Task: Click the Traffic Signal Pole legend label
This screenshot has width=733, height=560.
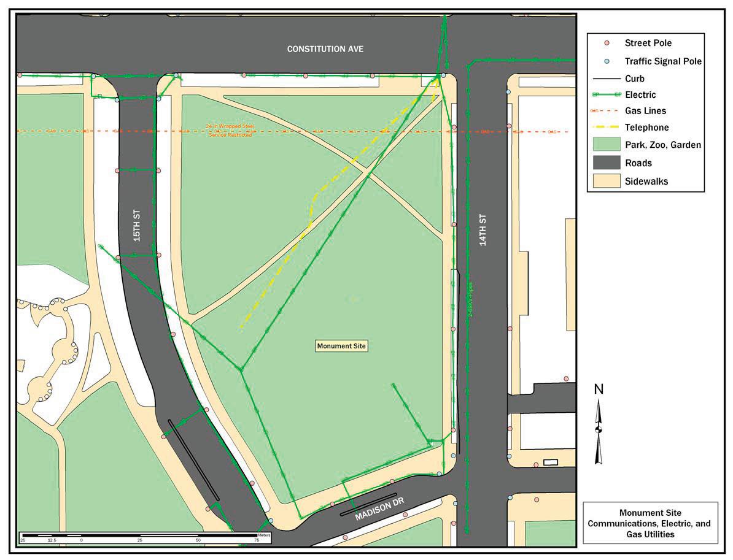Action: (x=663, y=61)
